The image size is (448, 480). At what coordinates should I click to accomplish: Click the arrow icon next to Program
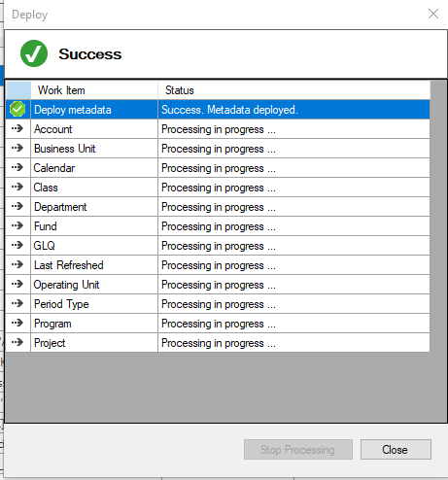click(17, 323)
